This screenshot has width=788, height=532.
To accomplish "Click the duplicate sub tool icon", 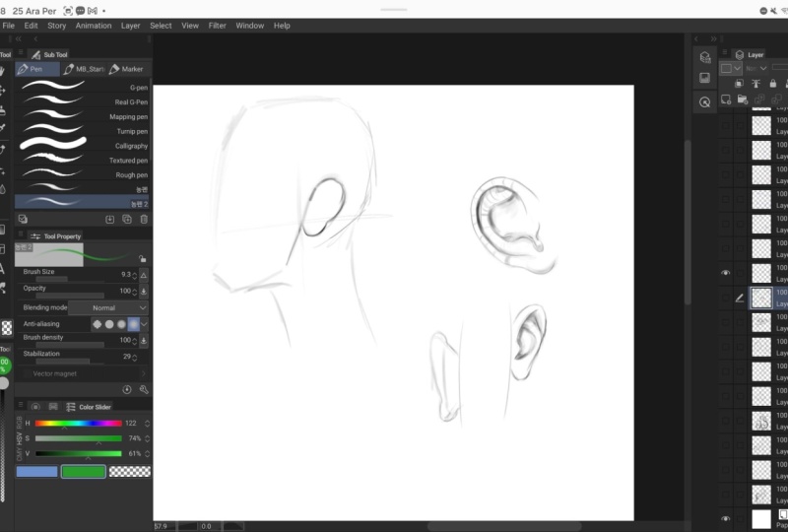I will point(127,220).
